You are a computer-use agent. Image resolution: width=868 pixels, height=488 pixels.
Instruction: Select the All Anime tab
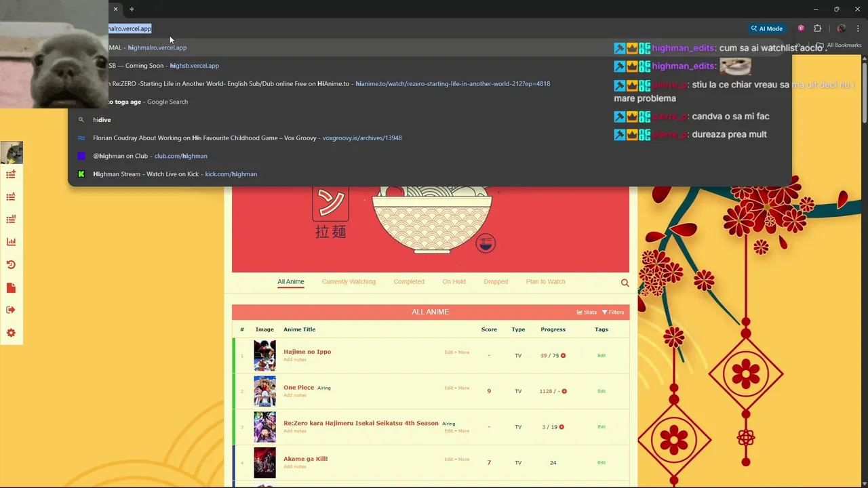[291, 282]
